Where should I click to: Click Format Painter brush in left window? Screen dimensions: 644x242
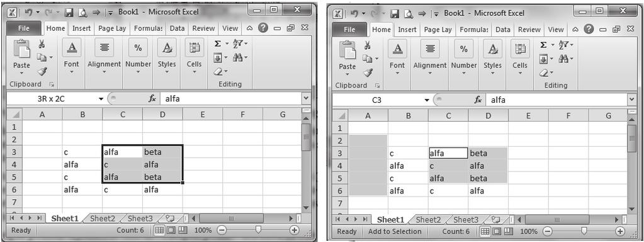(42, 71)
